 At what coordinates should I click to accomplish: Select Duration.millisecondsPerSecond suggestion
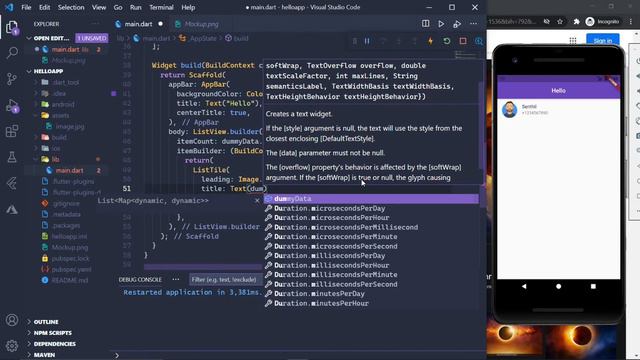[371, 284]
